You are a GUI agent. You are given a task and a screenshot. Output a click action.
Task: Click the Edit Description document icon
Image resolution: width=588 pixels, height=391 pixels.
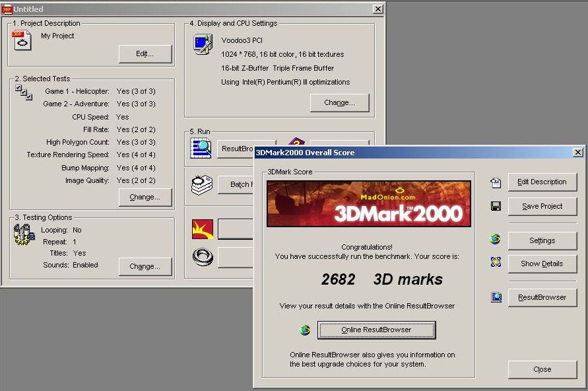coord(496,183)
